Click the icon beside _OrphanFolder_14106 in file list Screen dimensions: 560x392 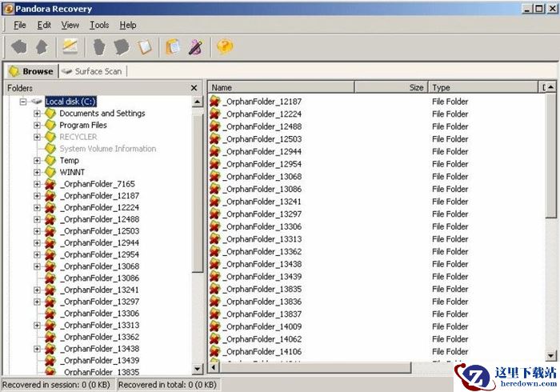(x=214, y=351)
